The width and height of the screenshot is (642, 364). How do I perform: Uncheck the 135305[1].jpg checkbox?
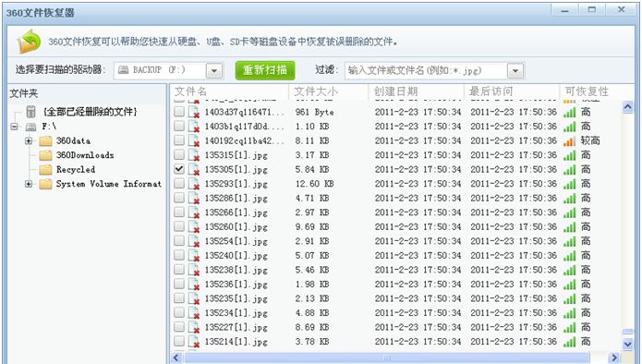click(x=179, y=169)
